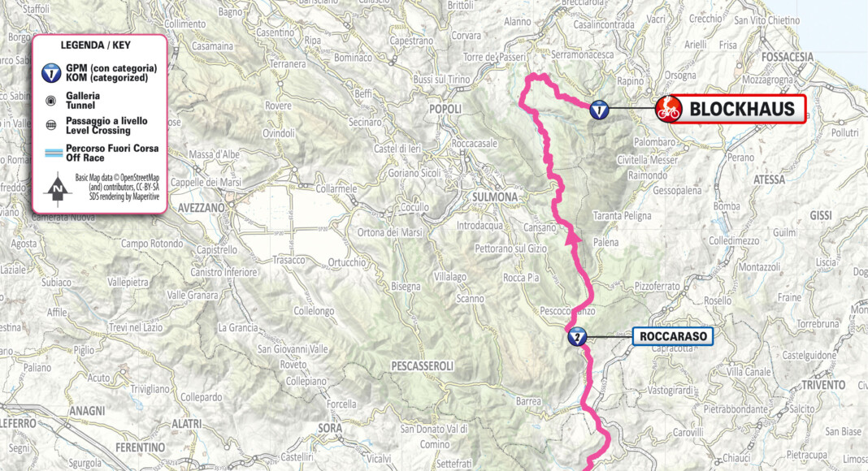Click the category 2 KOM marker at Roccaraso
The width and height of the screenshot is (868, 471).
577,337
